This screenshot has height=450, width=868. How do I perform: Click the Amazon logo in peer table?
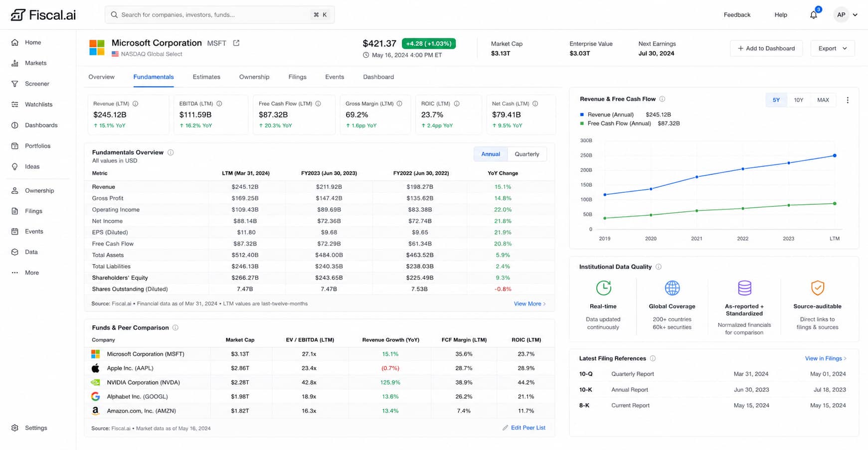coord(96,411)
